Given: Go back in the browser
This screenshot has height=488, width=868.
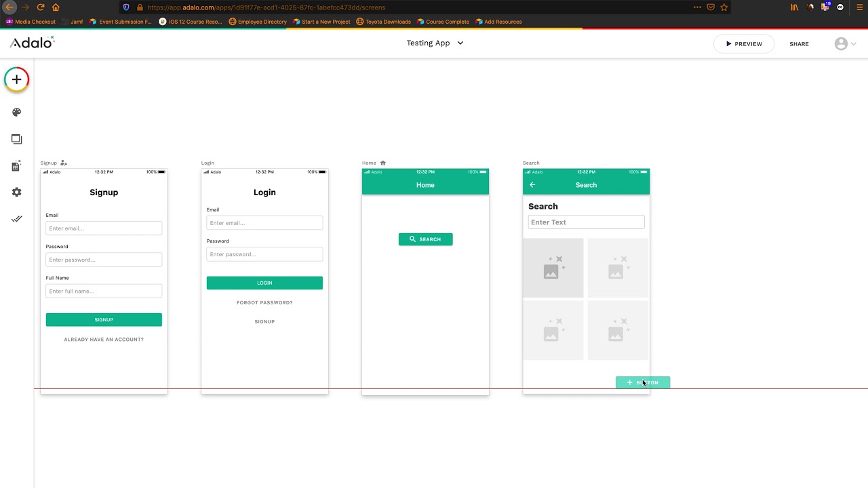Looking at the screenshot, I should (x=9, y=7).
